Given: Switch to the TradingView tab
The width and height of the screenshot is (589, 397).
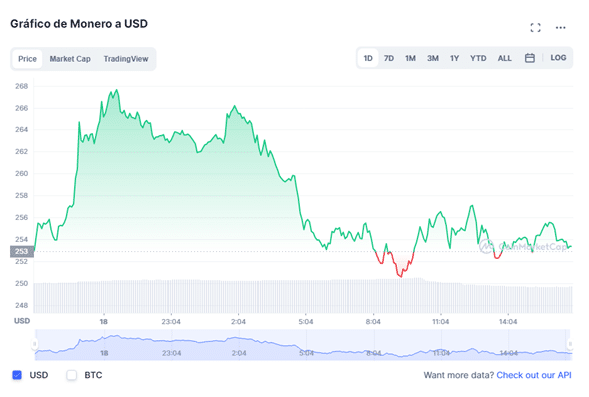Looking at the screenshot, I should tap(126, 59).
